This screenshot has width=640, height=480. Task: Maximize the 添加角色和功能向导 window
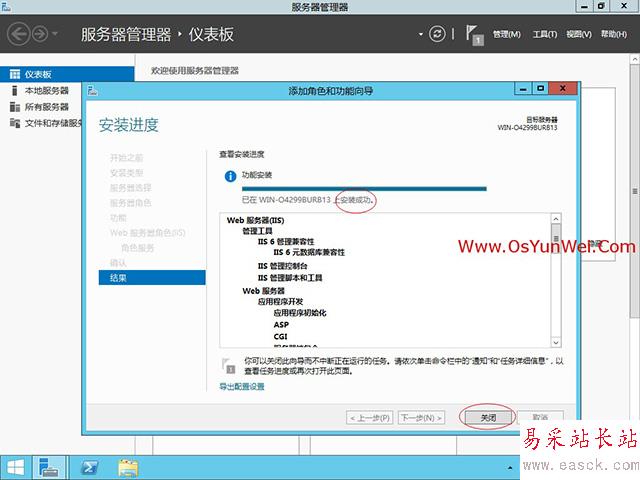click(x=540, y=89)
